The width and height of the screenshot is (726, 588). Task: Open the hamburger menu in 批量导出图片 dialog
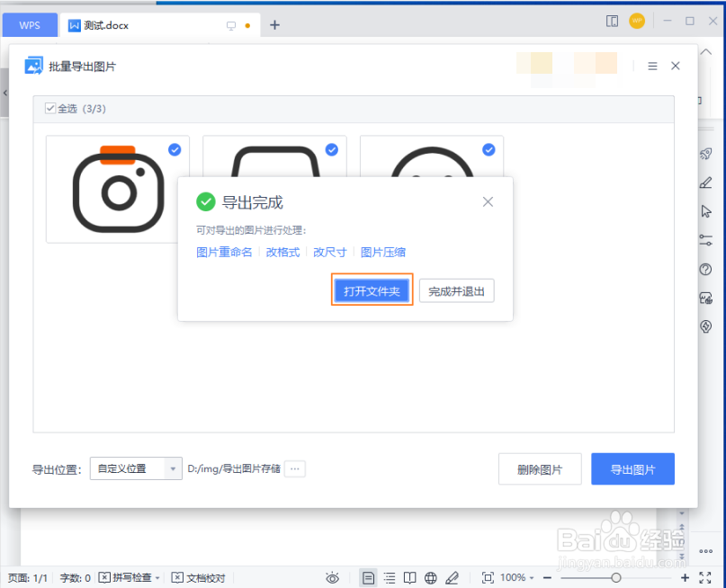point(652,67)
